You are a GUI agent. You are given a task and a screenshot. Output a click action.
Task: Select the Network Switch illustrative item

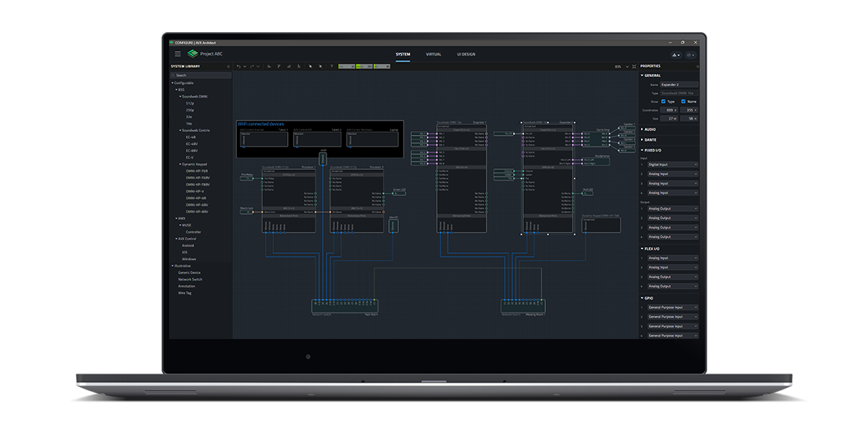tap(190, 279)
